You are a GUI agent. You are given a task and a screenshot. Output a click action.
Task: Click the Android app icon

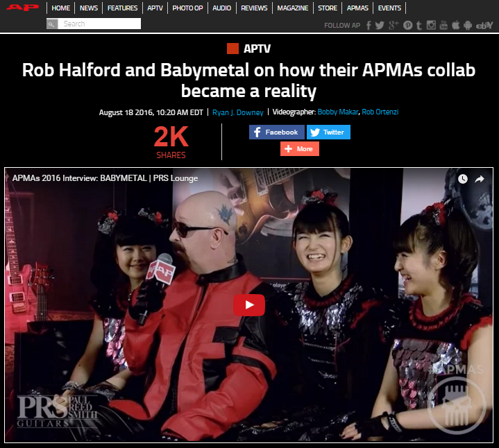(x=468, y=26)
